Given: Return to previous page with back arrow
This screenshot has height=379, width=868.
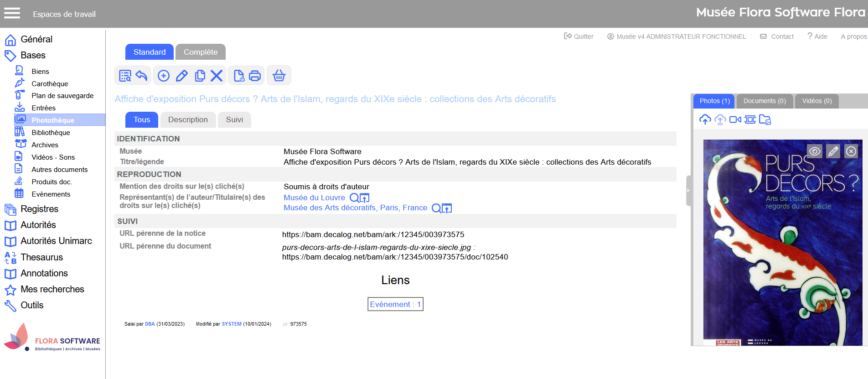Looking at the screenshot, I should coord(142,76).
